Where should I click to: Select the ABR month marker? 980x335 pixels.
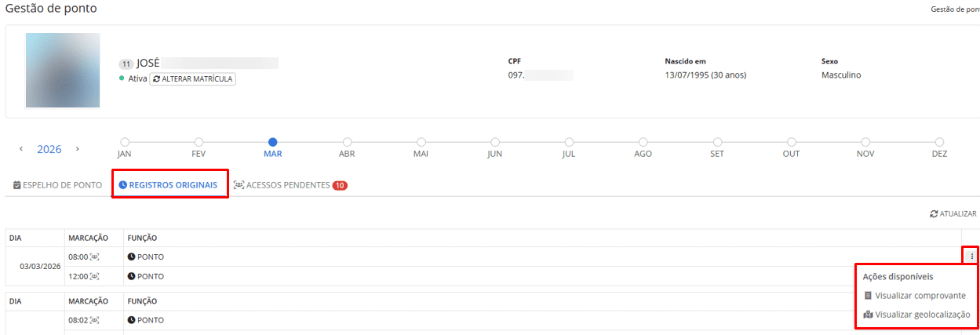pos(347,142)
